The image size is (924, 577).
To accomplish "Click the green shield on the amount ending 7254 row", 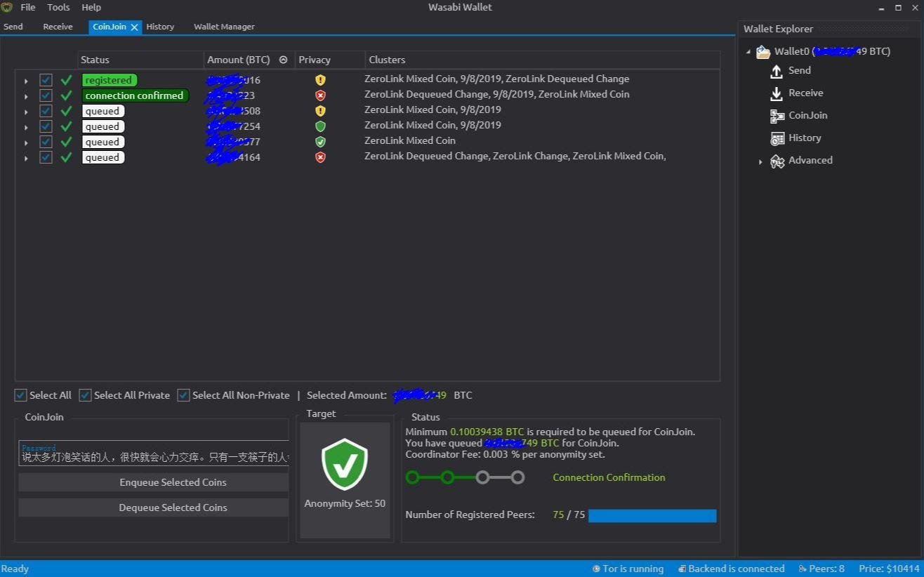I will 320,126.
